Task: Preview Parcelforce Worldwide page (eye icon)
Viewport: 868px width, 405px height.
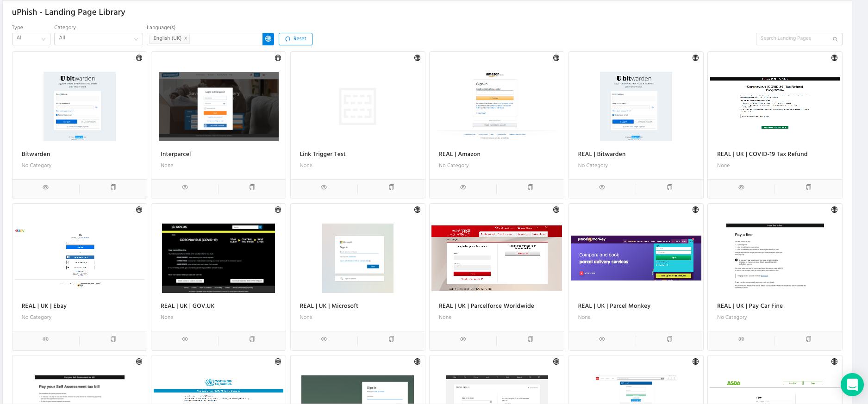Action: point(463,339)
